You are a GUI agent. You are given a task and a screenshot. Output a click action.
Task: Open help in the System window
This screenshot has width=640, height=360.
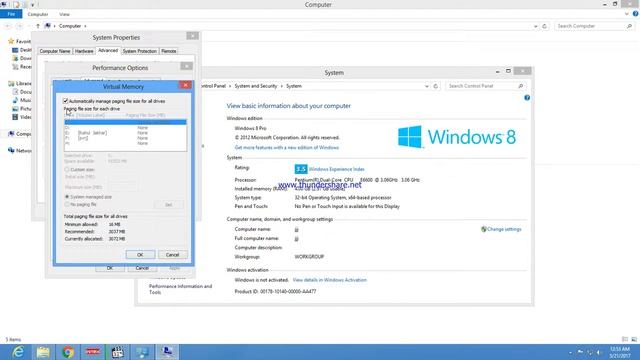[527, 98]
